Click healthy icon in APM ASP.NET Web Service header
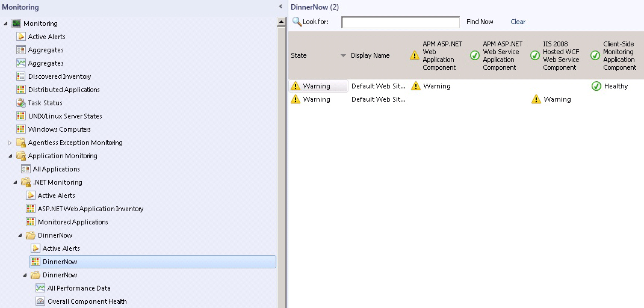644x308 pixels. click(x=475, y=55)
